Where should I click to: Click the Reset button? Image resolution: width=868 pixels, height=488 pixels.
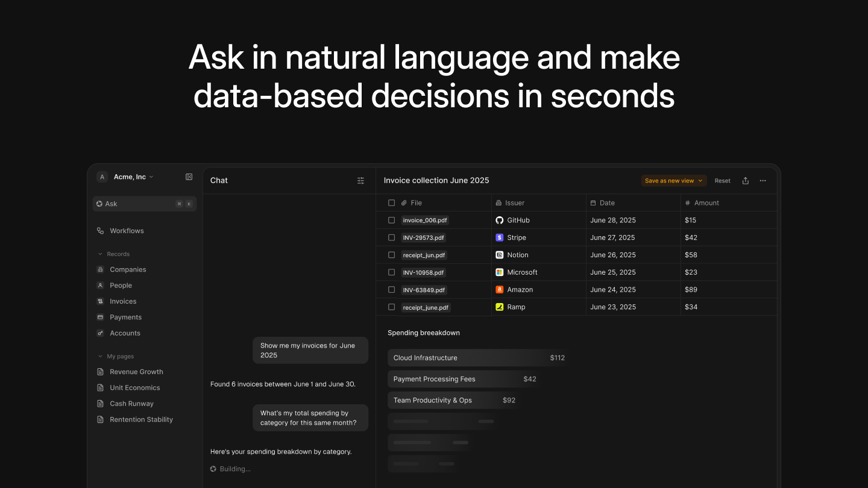[722, 180]
